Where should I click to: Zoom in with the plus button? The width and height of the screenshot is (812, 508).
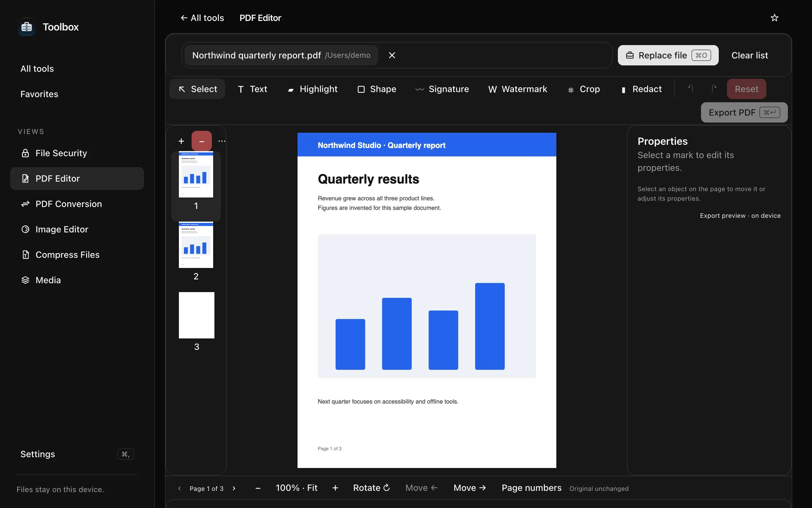click(x=335, y=488)
